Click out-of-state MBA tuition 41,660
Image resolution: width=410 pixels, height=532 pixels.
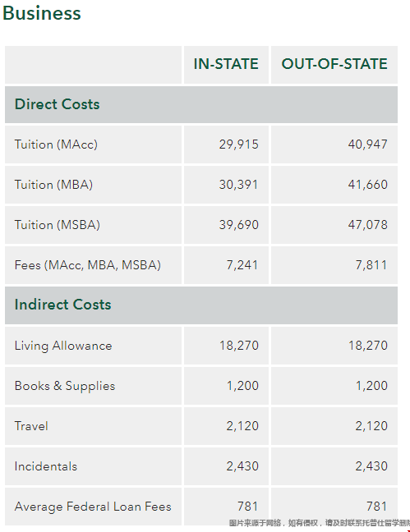[x=367, y=185]
